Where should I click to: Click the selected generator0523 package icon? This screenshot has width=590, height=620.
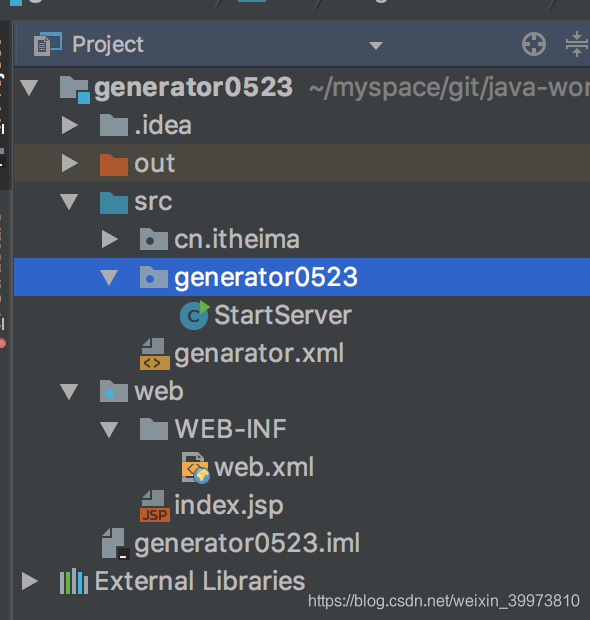[x=154, y=277]
